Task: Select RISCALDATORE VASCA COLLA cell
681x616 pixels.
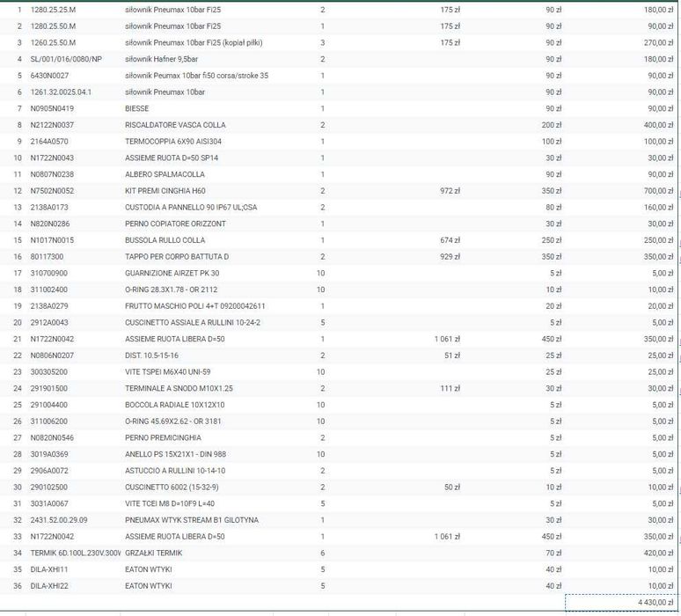Action: pyautogui.click(x=175, y=125)
